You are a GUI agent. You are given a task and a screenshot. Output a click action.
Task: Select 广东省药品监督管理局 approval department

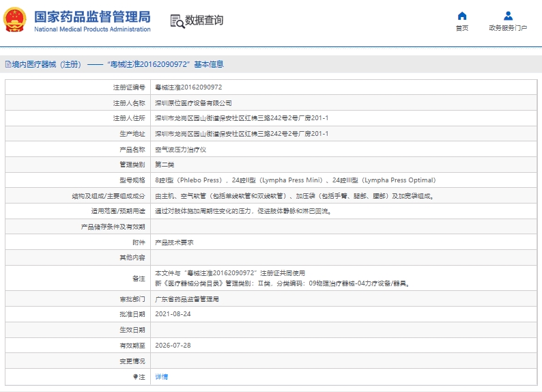coord(186,299)
